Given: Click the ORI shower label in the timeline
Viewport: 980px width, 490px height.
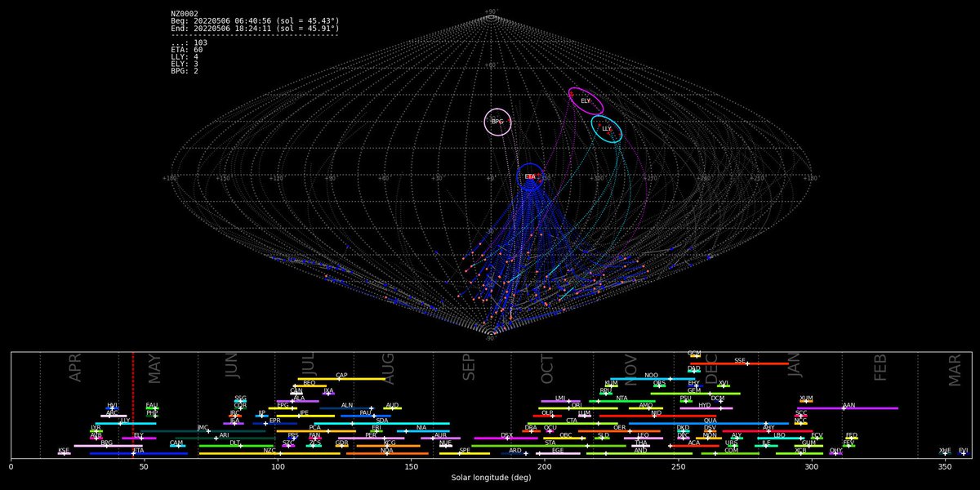Looking at the screenshot, I should 577,405.
